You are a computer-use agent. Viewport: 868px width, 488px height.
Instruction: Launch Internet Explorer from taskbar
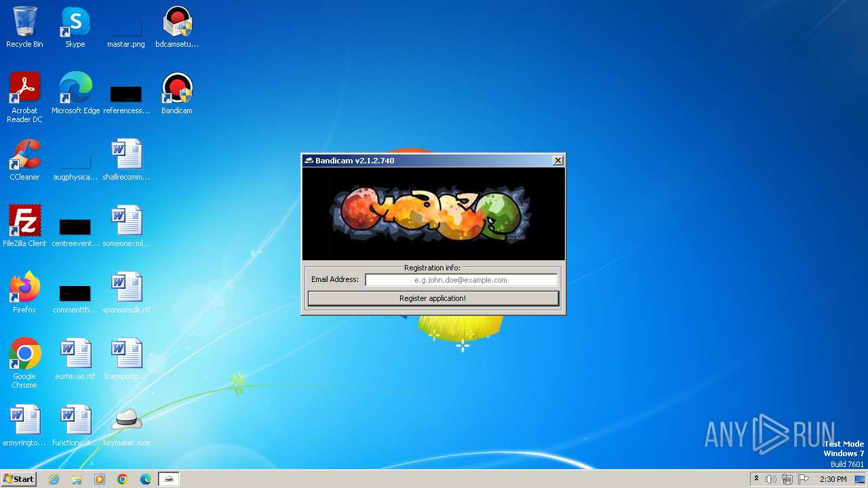[x=54, y=479]
